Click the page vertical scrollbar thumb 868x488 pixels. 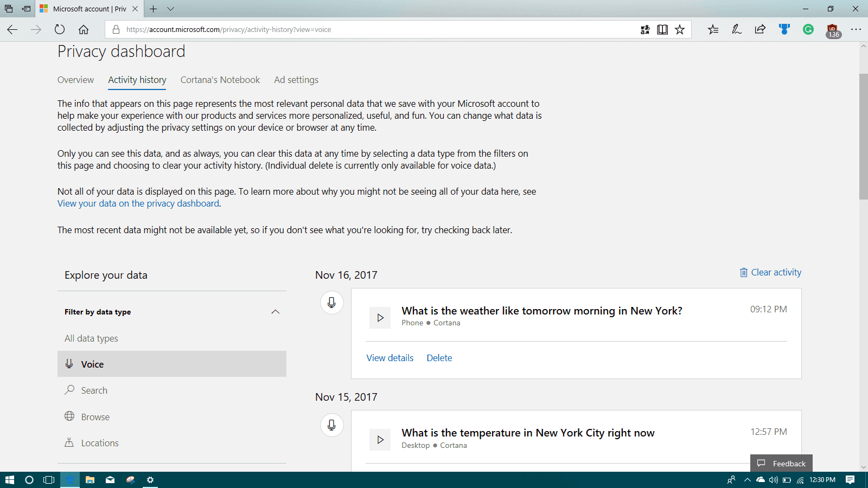pyautogui.click(x=863, y=137)
